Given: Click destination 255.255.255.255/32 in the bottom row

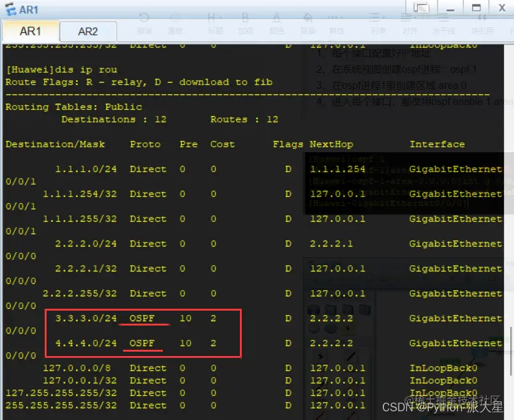Looking at the screenshot, I should click(x=62, y=406).
